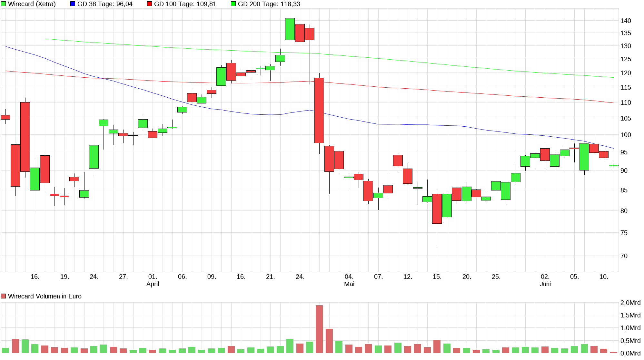Click the red GD 100 Tage legend swatch
The height and width of the screenshot is (360, 644).
149,4
